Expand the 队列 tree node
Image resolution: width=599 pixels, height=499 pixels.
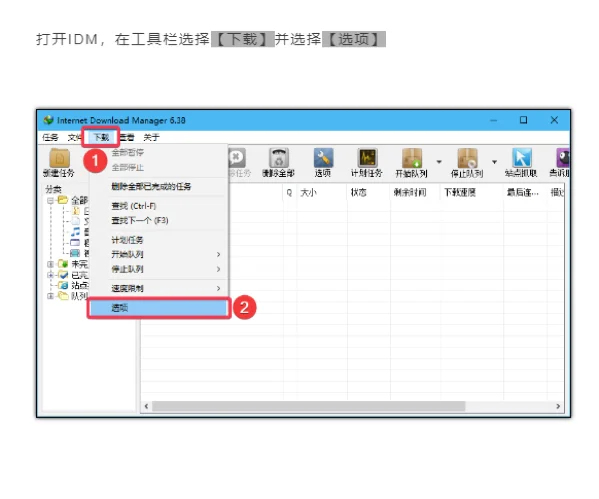point(50,296)
